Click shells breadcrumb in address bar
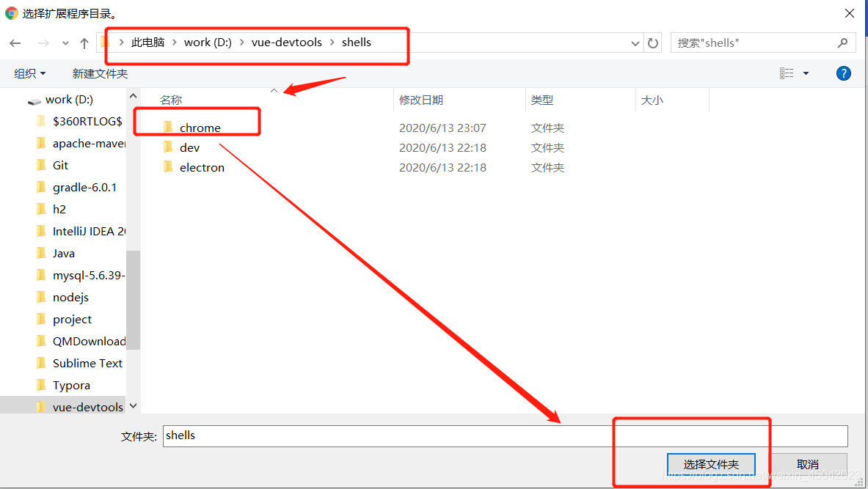The image size is (868, 489). pos(357,43)
